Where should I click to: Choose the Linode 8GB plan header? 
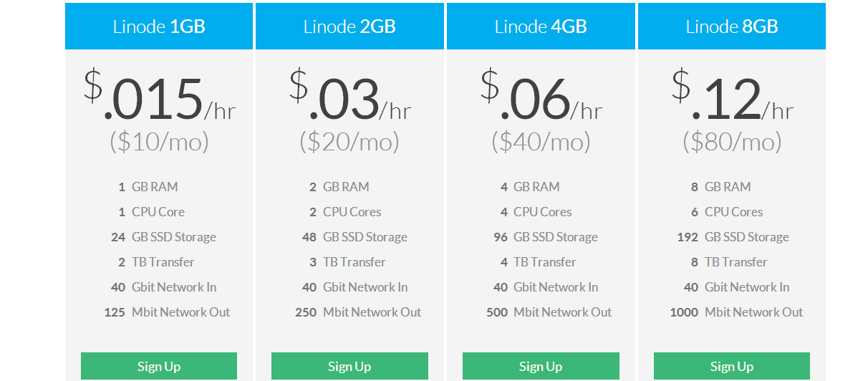[x=731, y=26]
